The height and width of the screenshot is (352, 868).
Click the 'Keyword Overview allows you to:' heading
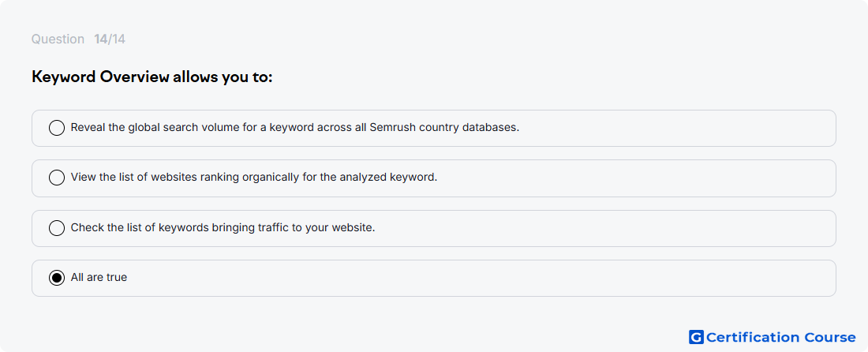pyautogui.click(x=152, y=77)
